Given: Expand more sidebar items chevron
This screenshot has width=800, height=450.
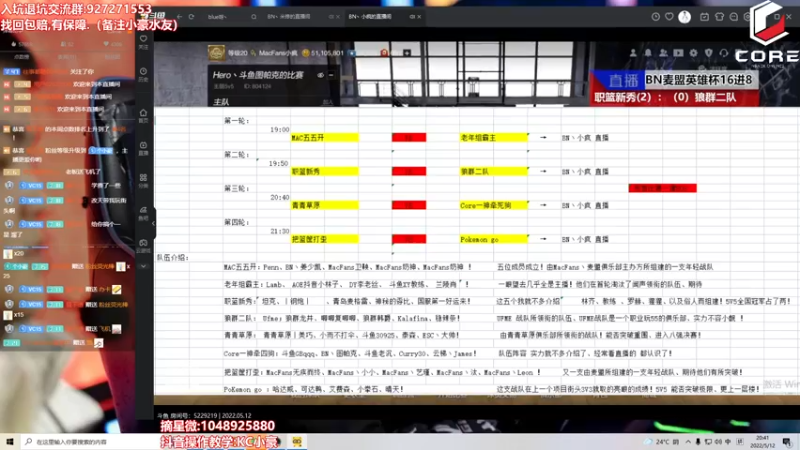Looking at the screenshot, I should pos(143,266).
